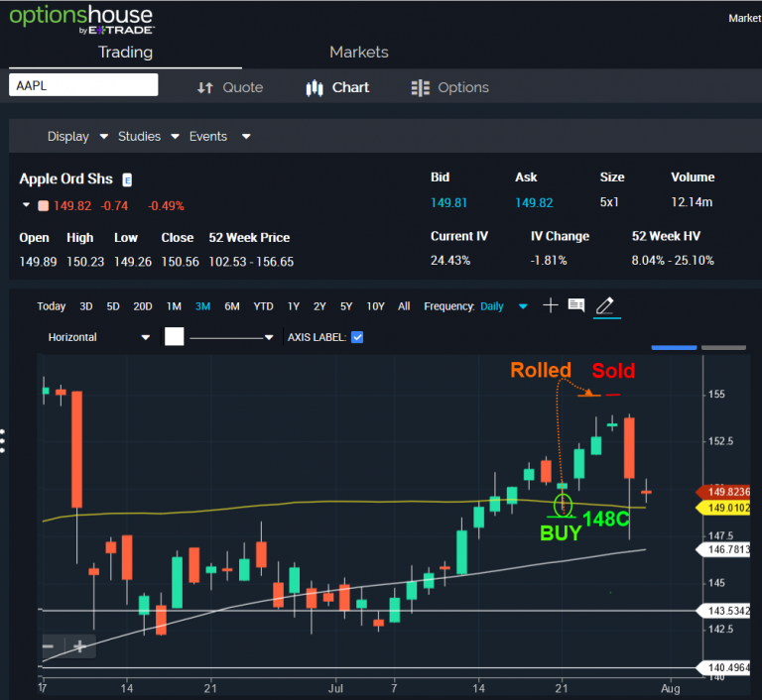Click the Current IV value 24.43%
The image size is (762, 700).
click(450, 261)
